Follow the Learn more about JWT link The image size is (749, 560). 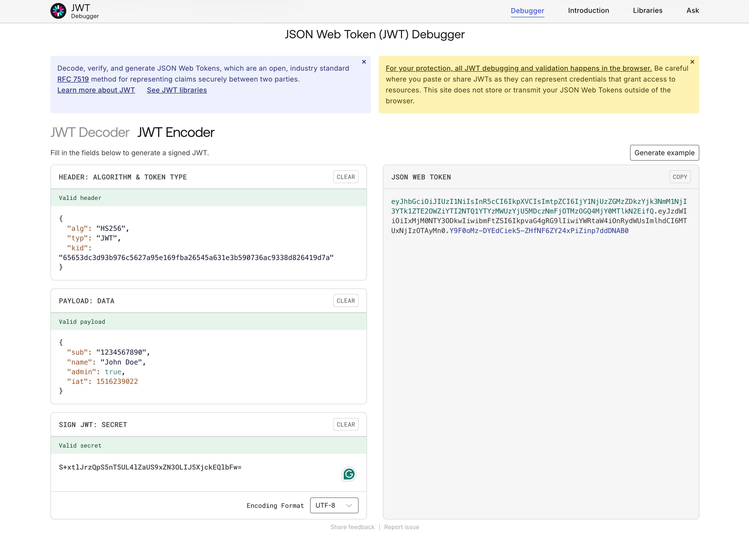[x=96, y=90]
